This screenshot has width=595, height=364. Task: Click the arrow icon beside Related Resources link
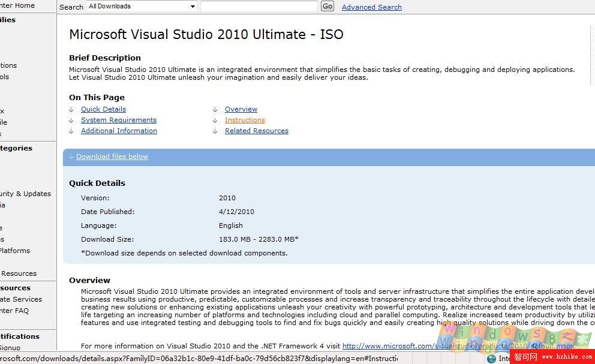[x=215, y=131]
